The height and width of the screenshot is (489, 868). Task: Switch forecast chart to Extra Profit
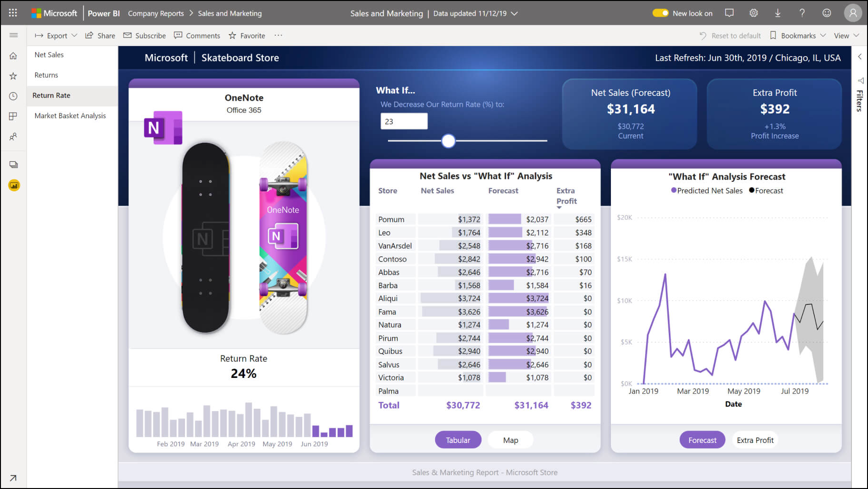755,440
